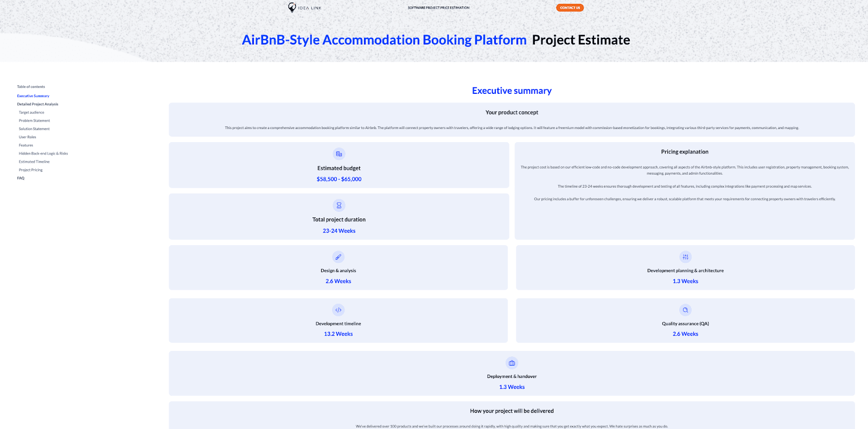Select Project Pricing in sidebar
This screenshot has height=429, width=868.
coord(31,170)
